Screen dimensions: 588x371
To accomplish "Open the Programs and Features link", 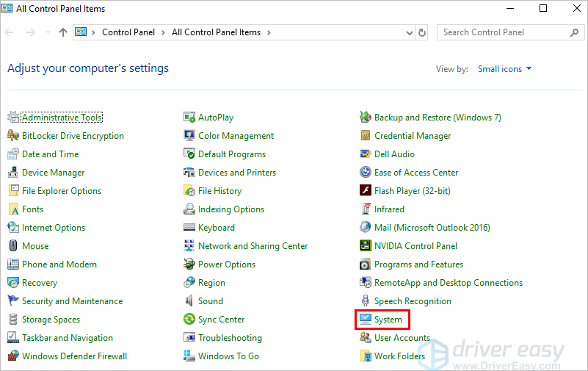I will point(418,264).
